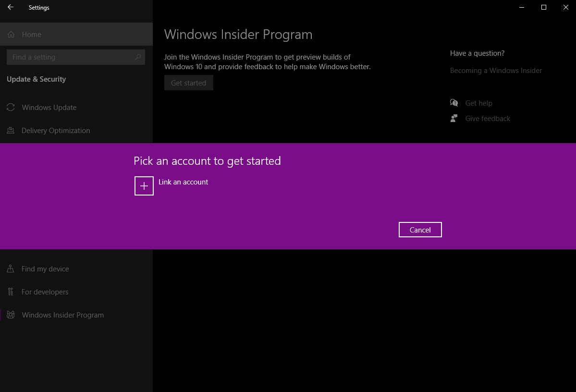Maximize the Settings window
The image size is (576, 392).
(544, 7)
